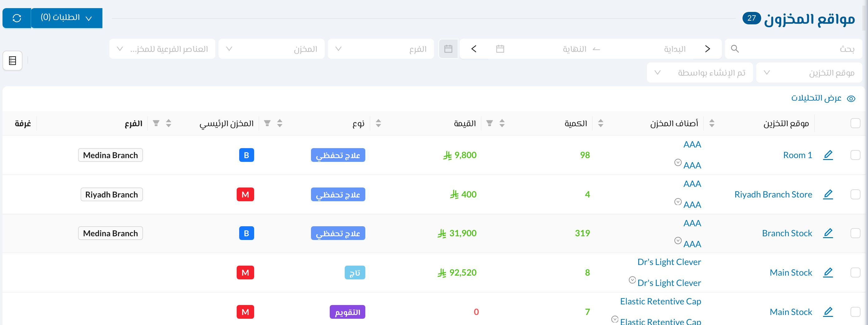Check the Branch Stock row checkbox
Viewport: 868px width, 325px height.
(855, 233)
